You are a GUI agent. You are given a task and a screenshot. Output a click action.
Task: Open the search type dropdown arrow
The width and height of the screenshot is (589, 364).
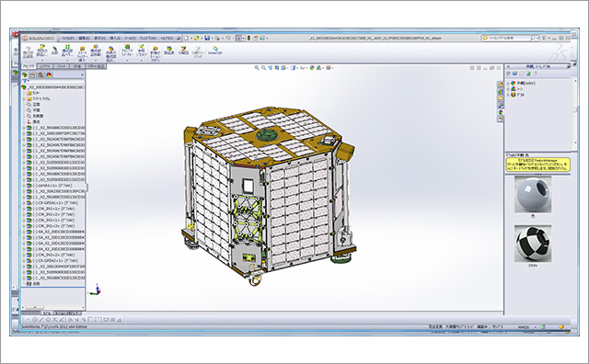click(x=538, y=38)
